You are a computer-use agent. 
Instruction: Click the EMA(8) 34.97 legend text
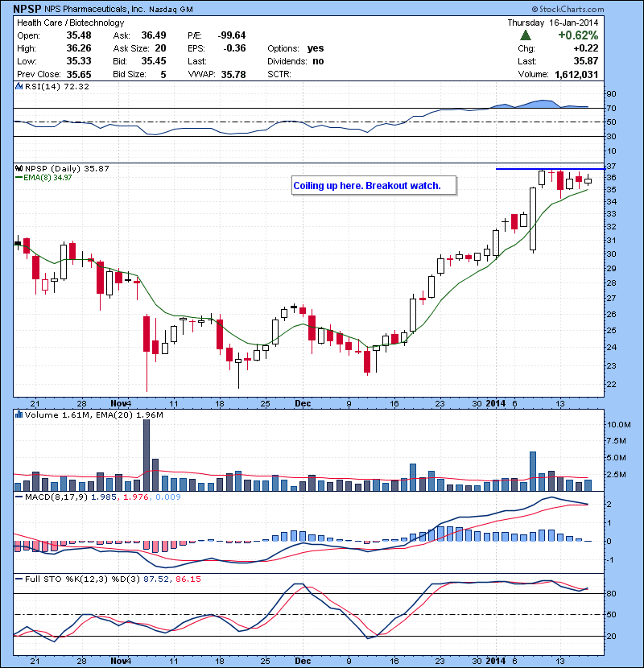point(47,177)
